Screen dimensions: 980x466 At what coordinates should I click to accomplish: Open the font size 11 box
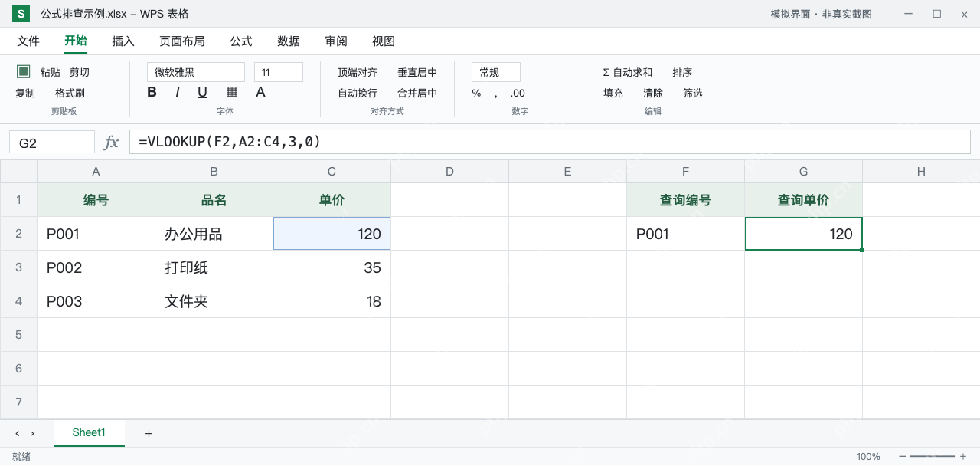(279, 72)
